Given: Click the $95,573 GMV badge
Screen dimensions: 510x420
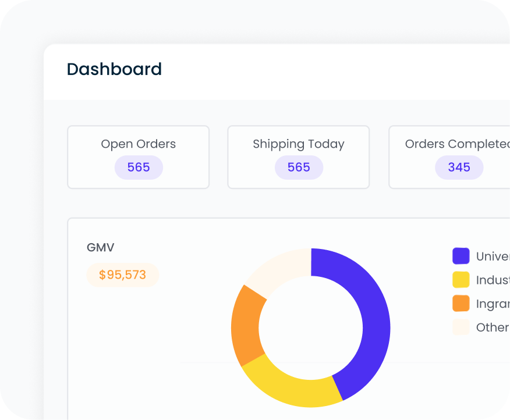Looking at the screenshot, I should [122, 275].
